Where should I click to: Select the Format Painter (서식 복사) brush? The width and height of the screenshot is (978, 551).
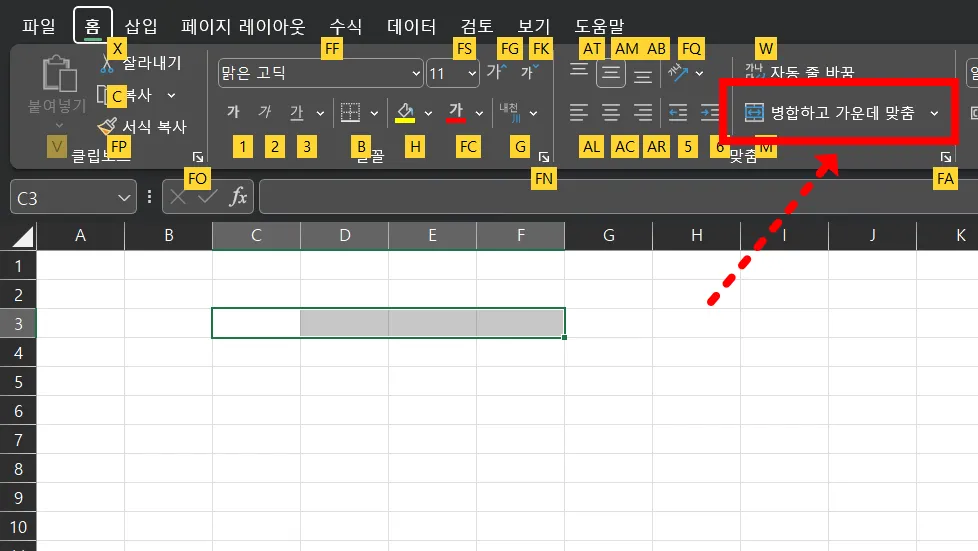[107, 127]
